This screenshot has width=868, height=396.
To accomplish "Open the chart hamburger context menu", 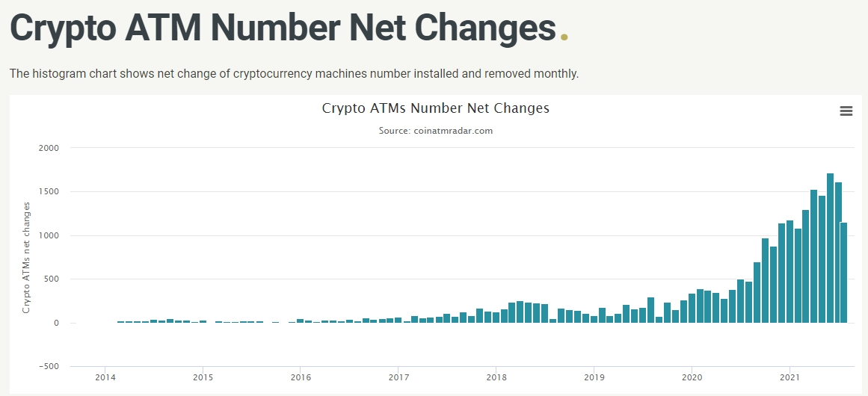I will tap(846, 111).
